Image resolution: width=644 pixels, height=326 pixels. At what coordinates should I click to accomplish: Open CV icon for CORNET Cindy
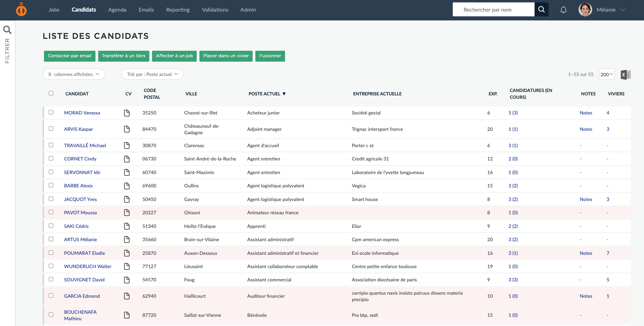tap(127, 159)
